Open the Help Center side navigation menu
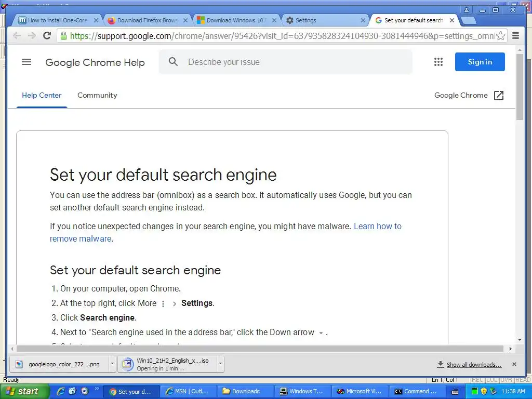532x399 pixels. coord(26,62)
